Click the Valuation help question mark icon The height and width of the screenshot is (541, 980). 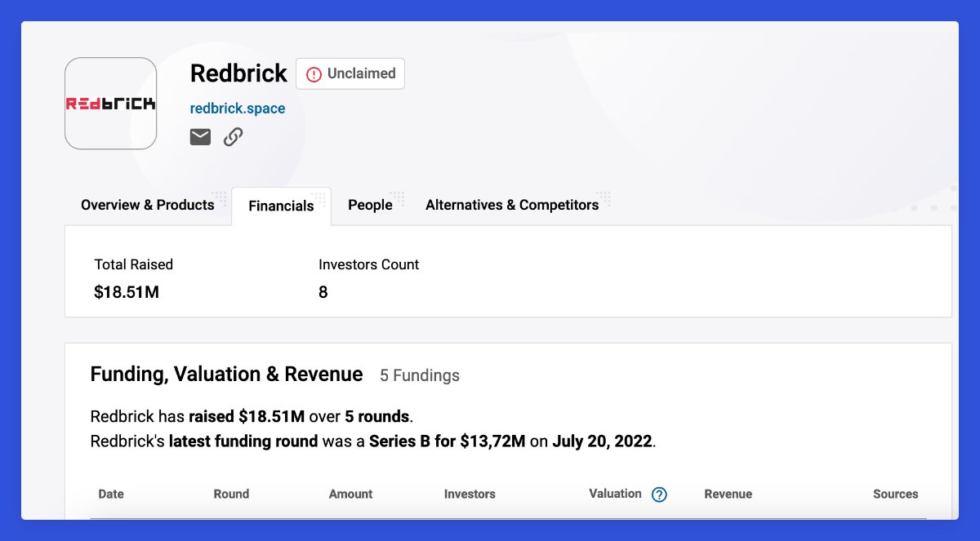pos(660,494)
